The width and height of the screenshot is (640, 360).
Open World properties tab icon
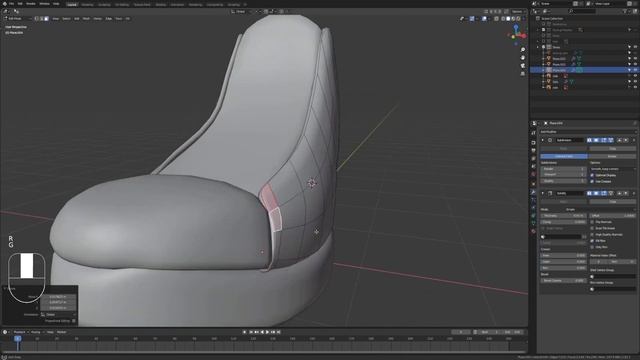tap(533, 174)
